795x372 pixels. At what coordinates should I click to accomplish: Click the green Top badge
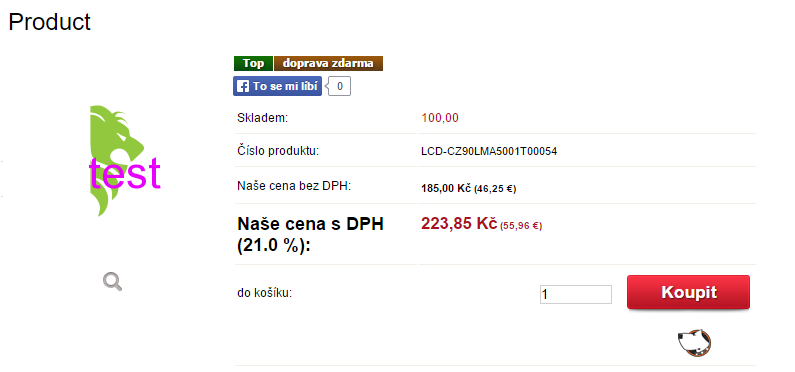[x=254, y=63]
